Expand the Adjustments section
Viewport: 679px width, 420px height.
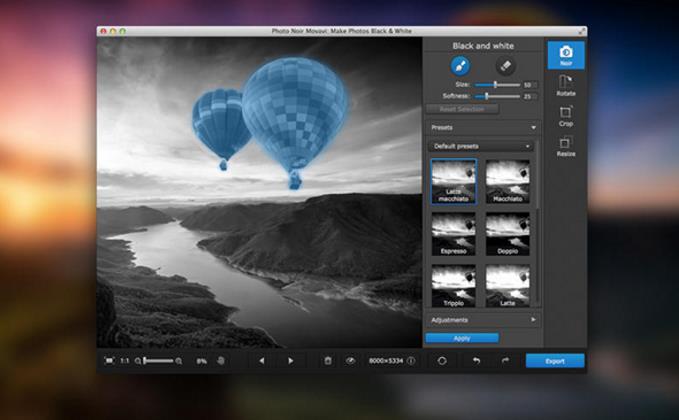pyautogui.click(x=483, y=320)
